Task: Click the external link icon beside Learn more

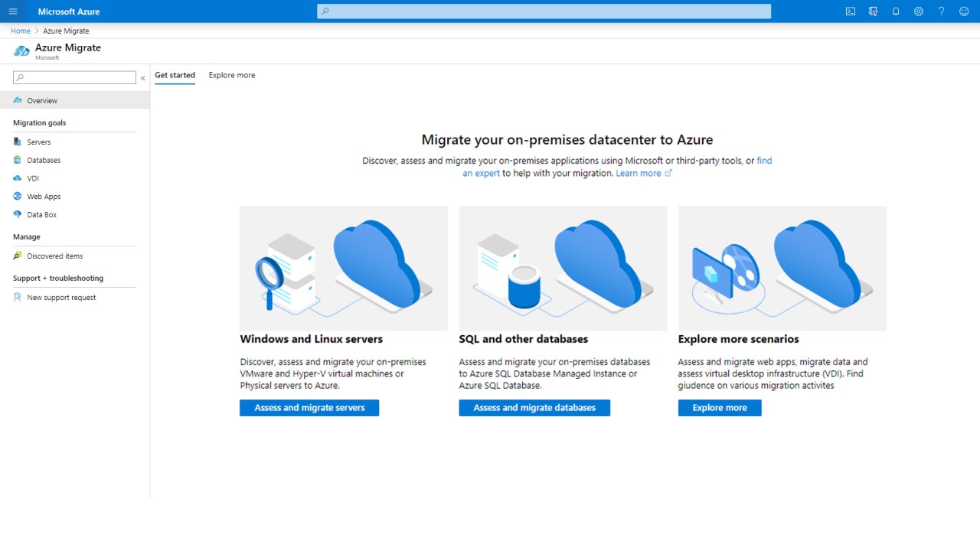Action: (668, 173)
